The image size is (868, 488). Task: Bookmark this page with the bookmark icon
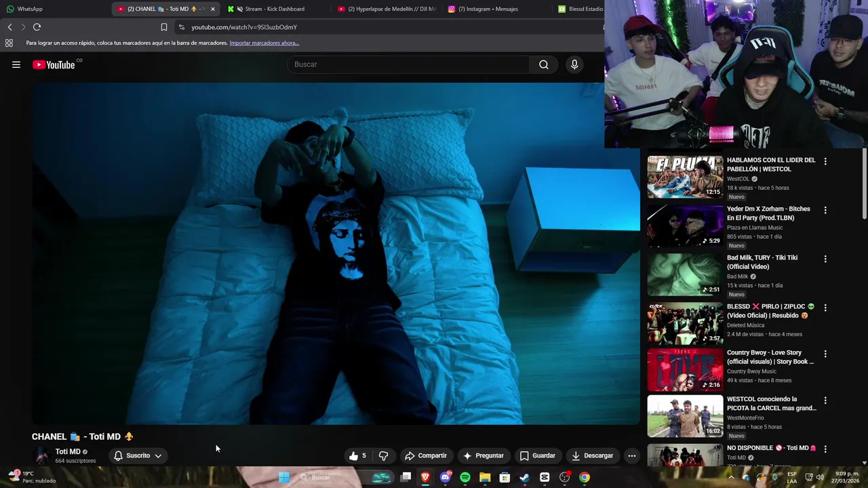coord(164,27)
